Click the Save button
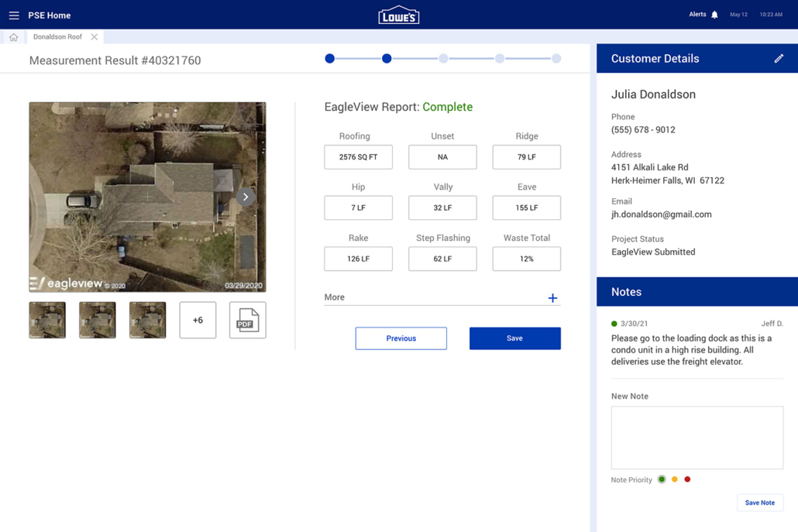This screenshot has width=798, height=532. coord(515,338)
